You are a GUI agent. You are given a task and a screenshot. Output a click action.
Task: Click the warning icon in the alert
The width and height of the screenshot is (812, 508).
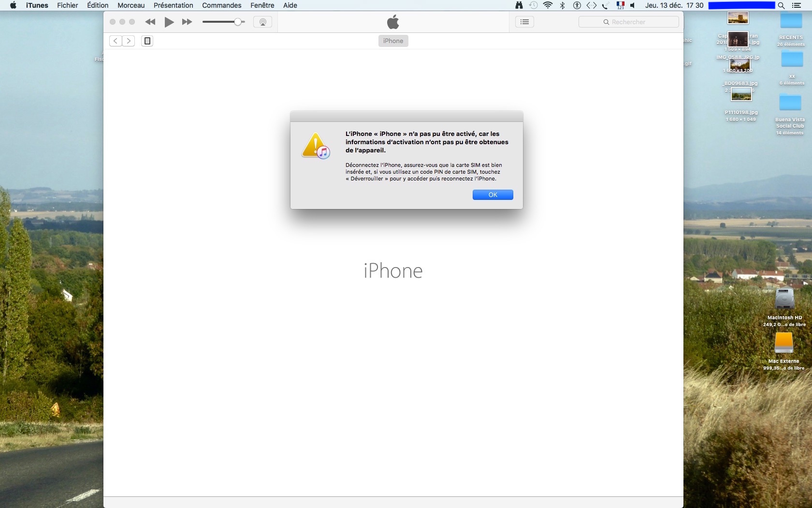pyautogui.click(x=316, y=146)
